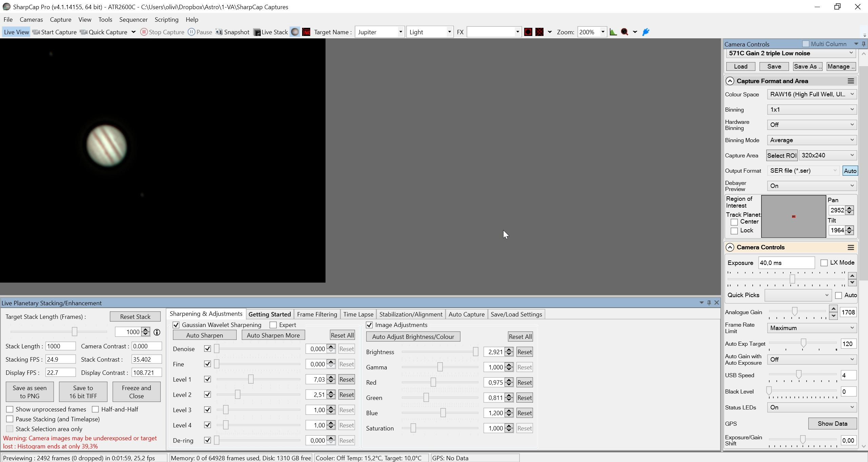Click the blue plug icon in the toolbar
This screenshot has width=868, height=462.
pos(646,32)
